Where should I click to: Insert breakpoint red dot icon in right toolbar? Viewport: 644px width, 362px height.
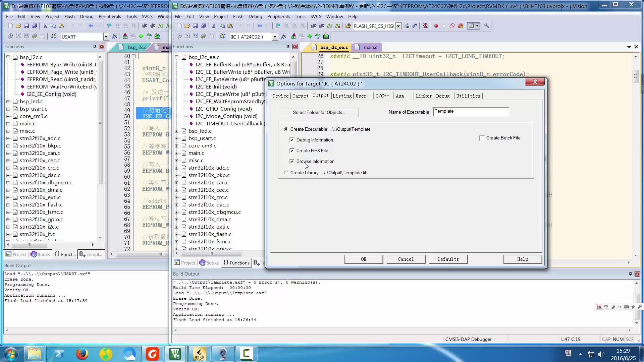(436, 26)
